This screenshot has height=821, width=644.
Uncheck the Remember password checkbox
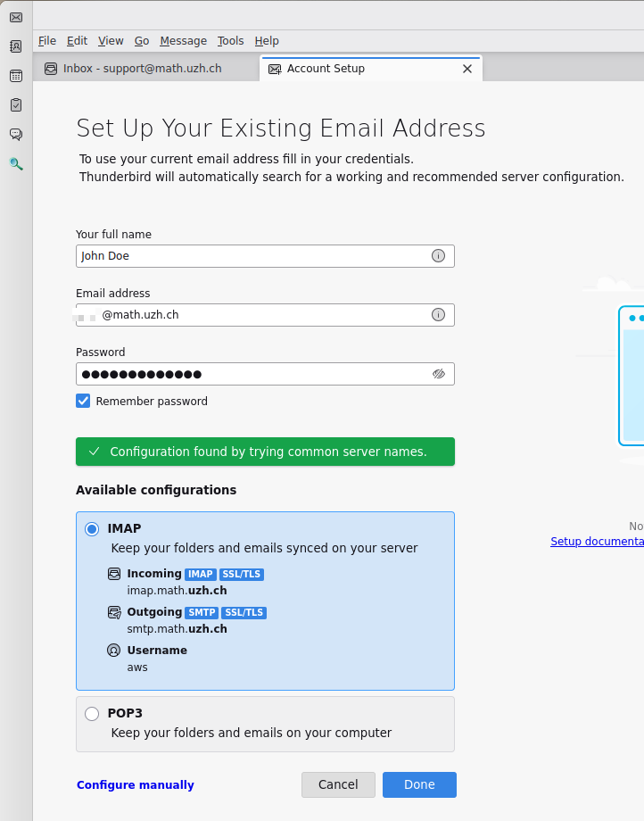[x=83, y=402]
